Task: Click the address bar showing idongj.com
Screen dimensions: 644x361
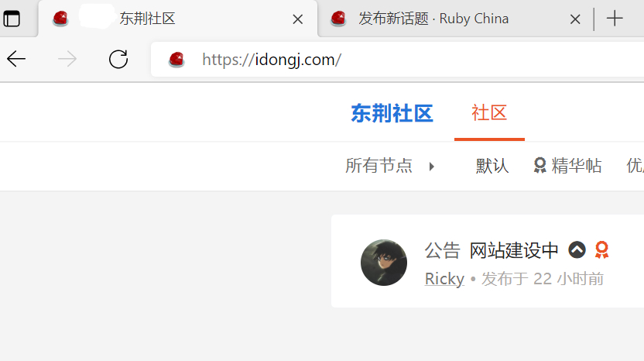Action: (x=397, y=60)
